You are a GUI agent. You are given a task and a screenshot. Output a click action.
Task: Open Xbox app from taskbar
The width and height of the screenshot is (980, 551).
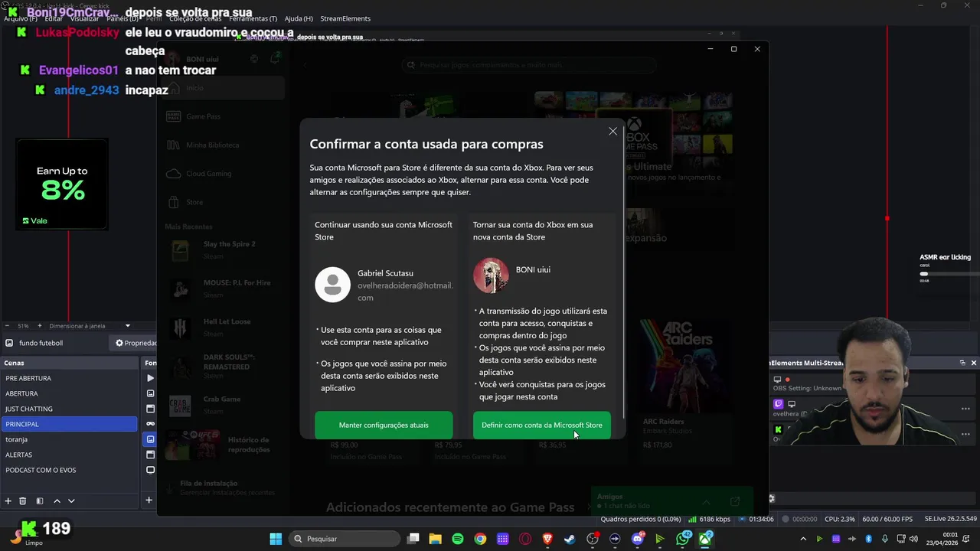(705, 539)
